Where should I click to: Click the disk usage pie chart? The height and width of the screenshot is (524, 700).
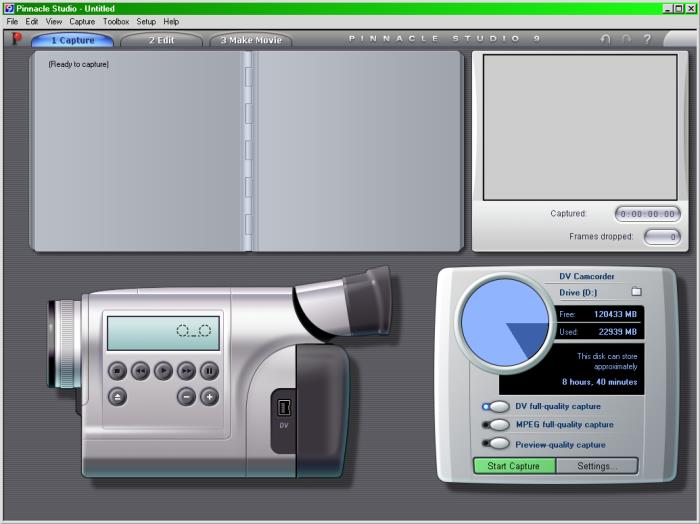pos(505,322)
